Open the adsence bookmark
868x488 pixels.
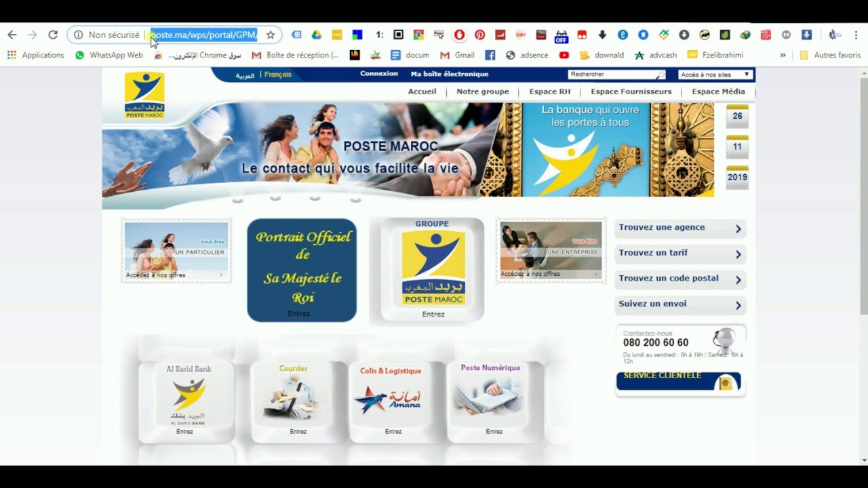(x=527, y=55)
